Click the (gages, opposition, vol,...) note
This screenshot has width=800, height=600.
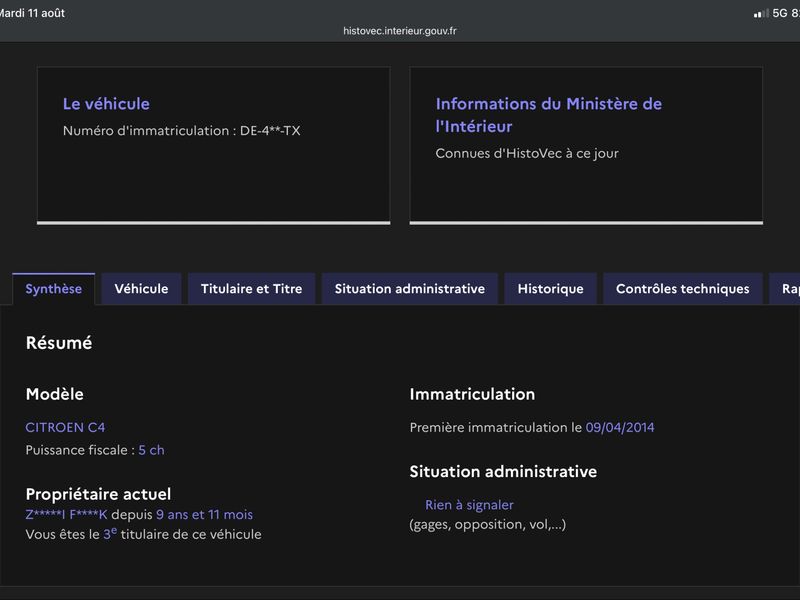[488, 524]
